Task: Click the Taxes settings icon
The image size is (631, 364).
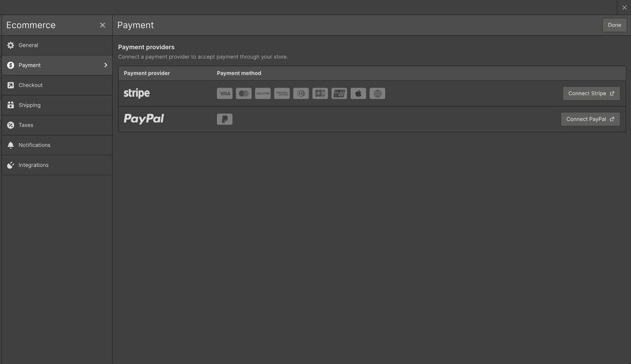Action: click(x=10, y=125)
